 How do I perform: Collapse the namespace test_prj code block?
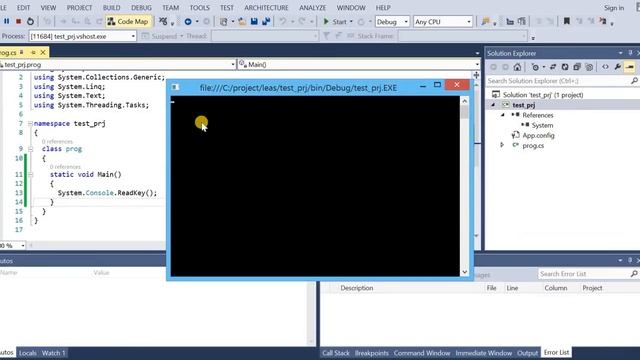[30, 123]
